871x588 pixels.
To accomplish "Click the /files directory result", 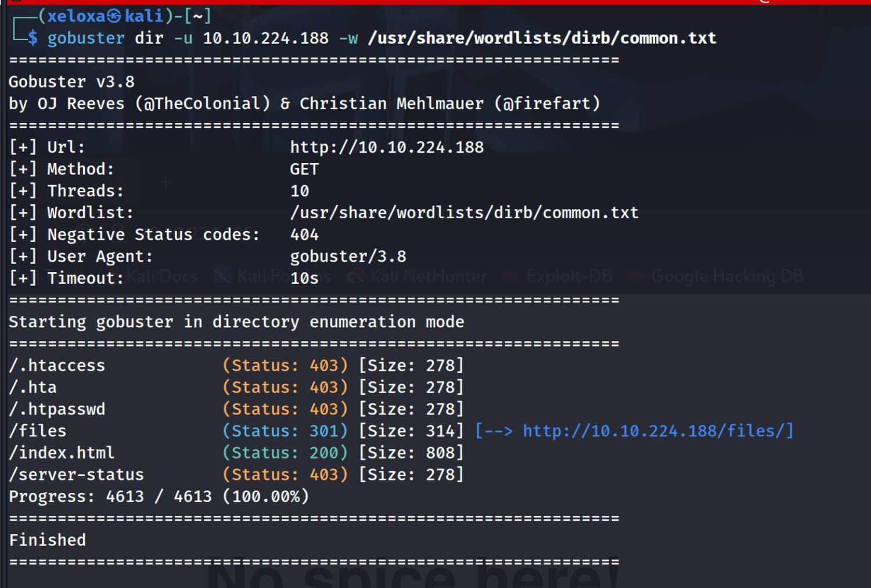I will click(x=38, y=431).
